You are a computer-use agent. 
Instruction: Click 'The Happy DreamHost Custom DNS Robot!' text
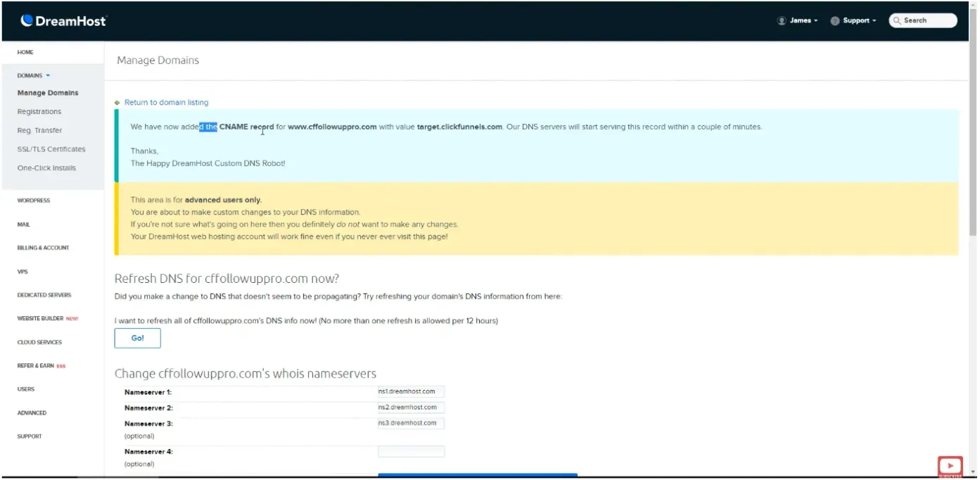click(x=208, y=163)
